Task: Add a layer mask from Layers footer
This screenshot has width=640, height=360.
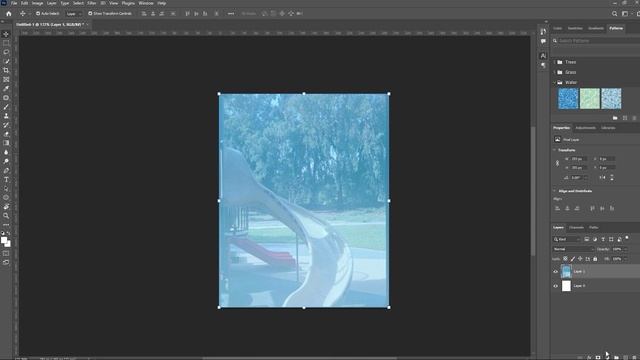Action: click(x=598, y=358)
